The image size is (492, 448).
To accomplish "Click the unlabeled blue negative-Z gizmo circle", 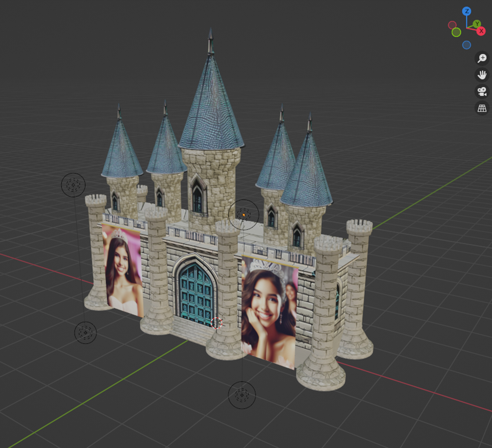I will coord(467,45).
